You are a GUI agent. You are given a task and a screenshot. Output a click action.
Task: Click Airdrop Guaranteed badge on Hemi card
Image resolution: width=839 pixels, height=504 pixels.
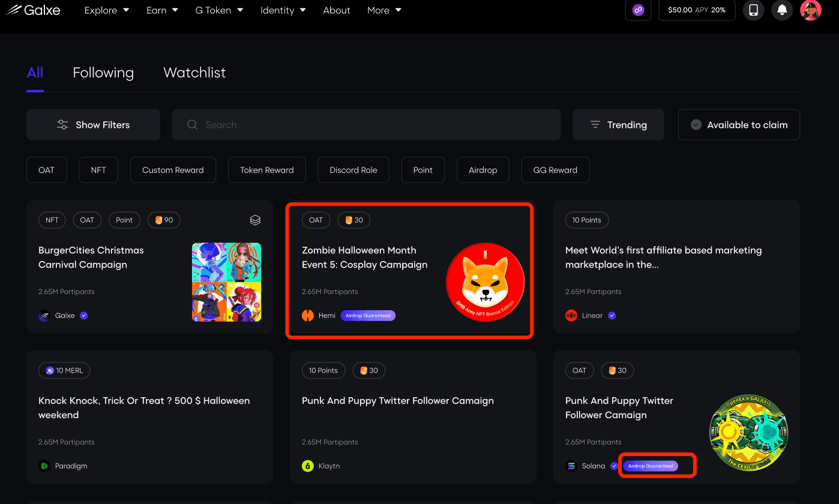(368, 316)
